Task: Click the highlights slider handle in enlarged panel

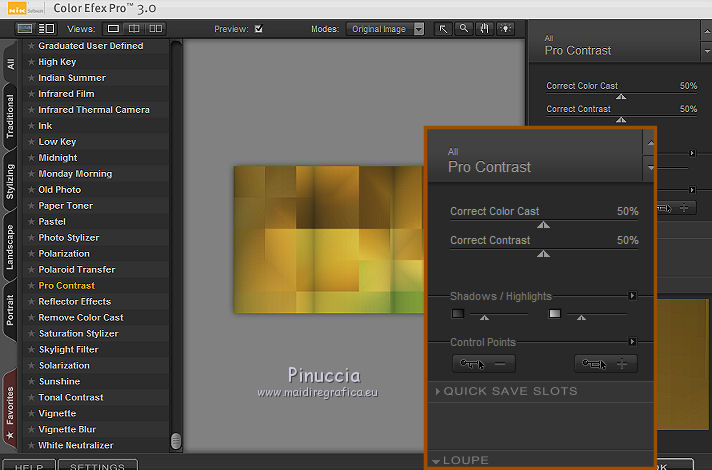Action: click(581, 317)
